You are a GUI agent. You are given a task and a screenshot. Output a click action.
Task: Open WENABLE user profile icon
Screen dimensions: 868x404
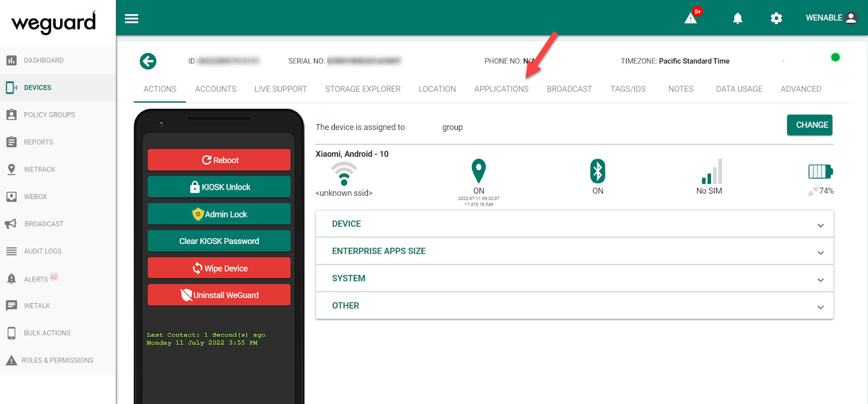(x=851, y=18)
